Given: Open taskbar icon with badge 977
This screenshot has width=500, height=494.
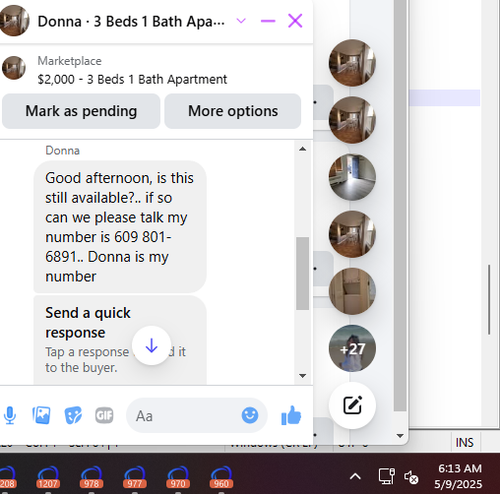Looking at the screenshot, I should [x=135, y=477].
